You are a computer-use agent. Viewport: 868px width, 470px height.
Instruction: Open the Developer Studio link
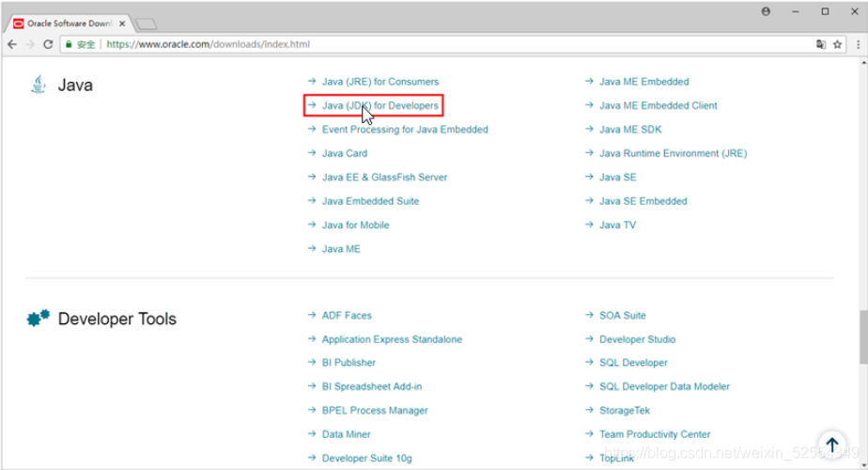637,339
